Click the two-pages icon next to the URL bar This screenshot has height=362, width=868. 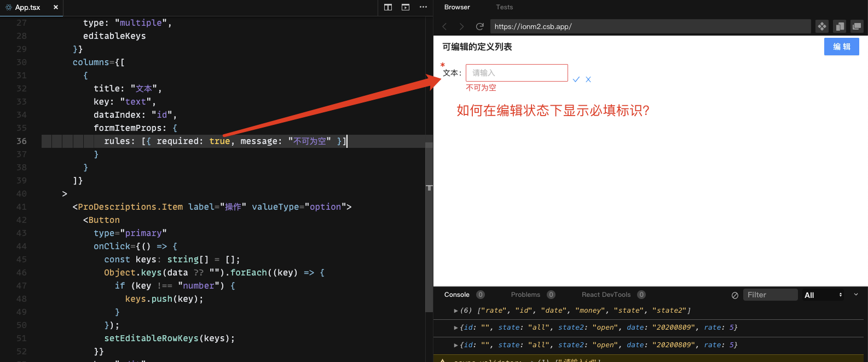point(840,26)
